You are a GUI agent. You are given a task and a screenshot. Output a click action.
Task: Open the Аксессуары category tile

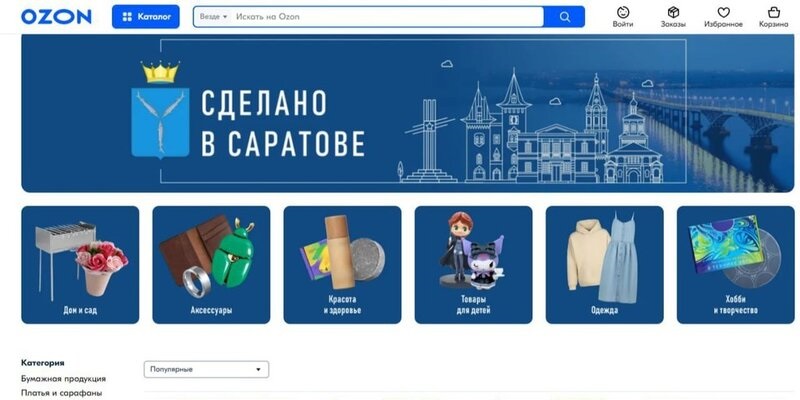(211, 265)
